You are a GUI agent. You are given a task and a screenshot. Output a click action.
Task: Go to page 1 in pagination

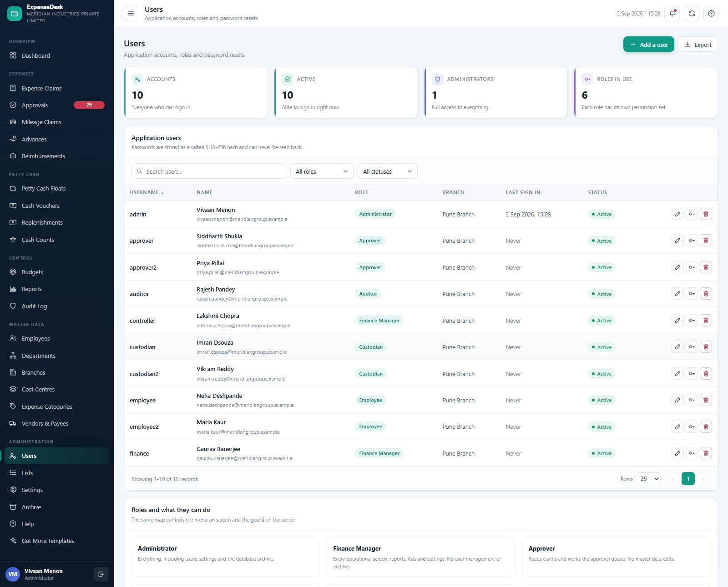coord(688,479)
